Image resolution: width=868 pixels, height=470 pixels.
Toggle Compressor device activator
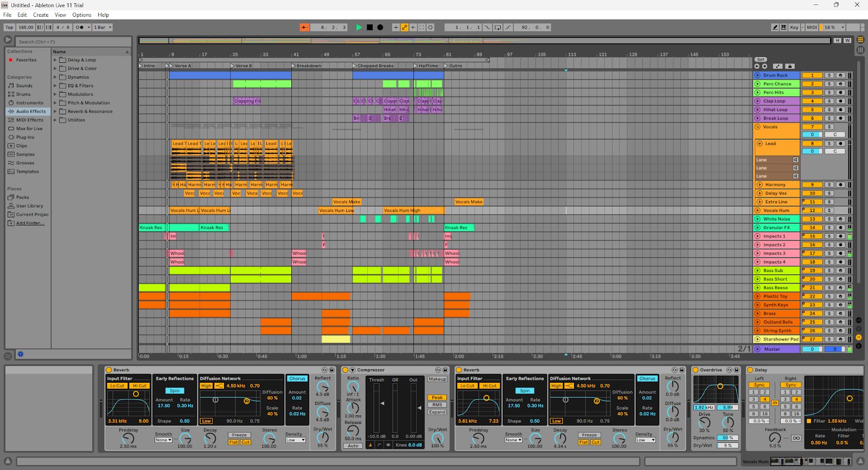(x=345, y=370)
